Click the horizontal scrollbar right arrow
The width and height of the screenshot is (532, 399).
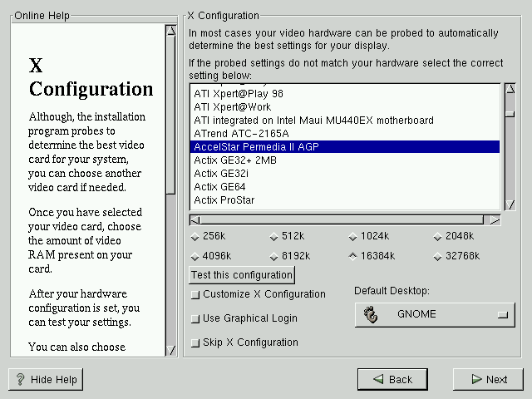click(495, 220)
